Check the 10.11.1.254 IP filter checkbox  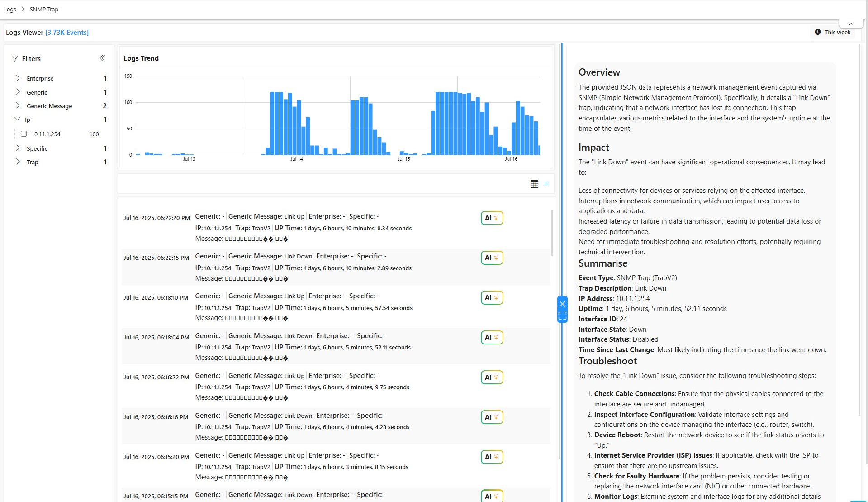tap(24, 134)
